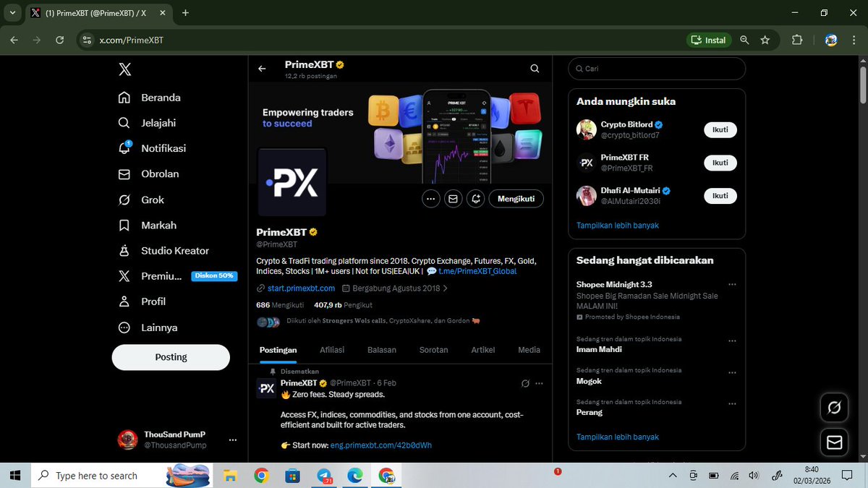Open Grok from sidebar

[141, 200]
